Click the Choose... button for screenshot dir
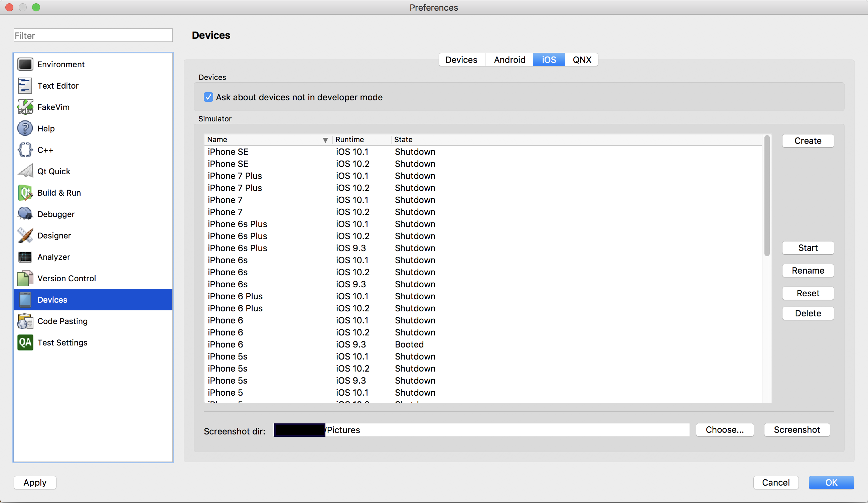Viewport: 868px width, 503px height. tap(724, 430)
